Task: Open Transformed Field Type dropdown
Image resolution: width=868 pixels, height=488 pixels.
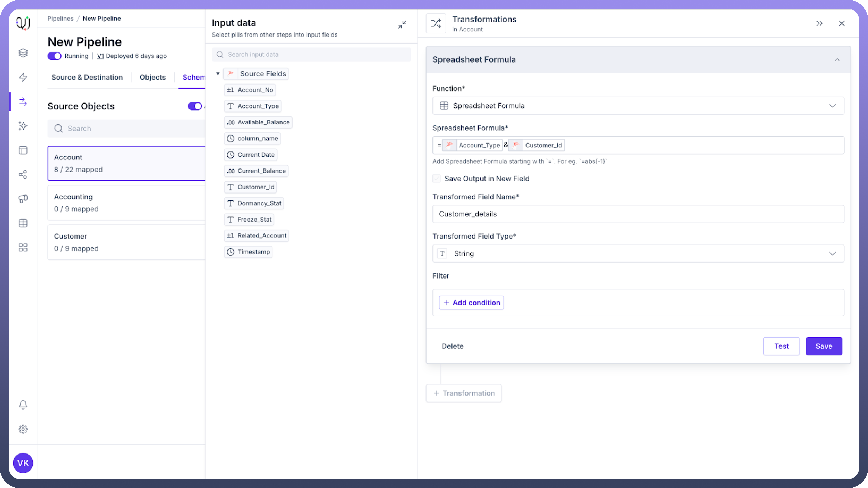Action: click(638, 254)
